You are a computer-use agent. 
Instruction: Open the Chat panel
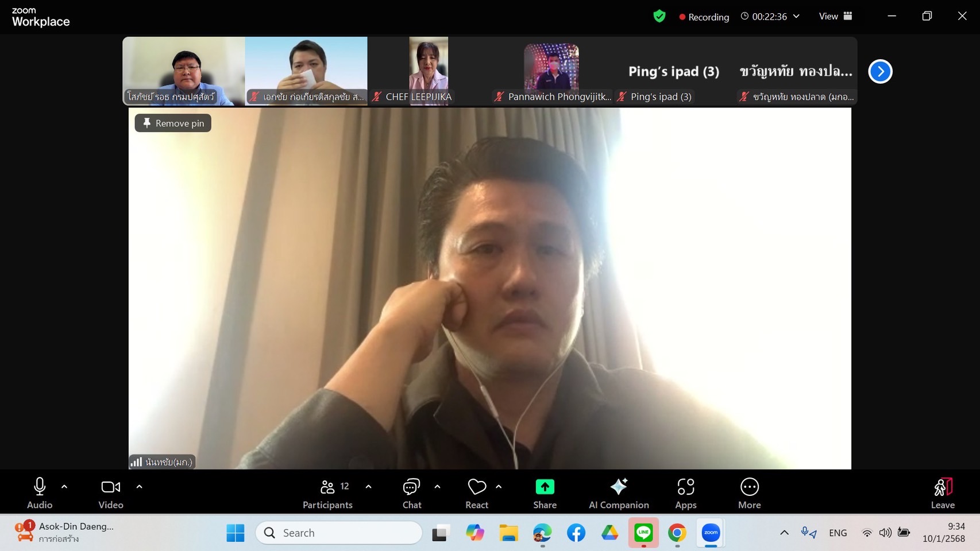[411, 492]
